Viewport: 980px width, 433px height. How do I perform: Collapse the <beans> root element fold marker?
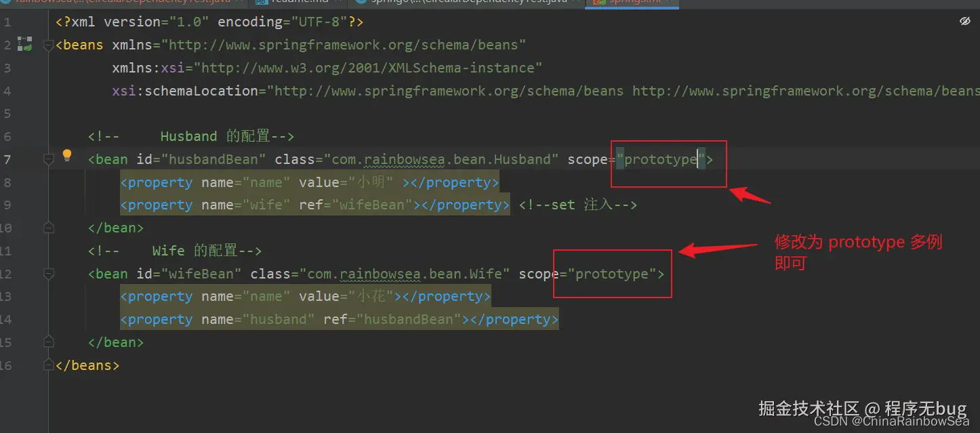coord(48,45)
